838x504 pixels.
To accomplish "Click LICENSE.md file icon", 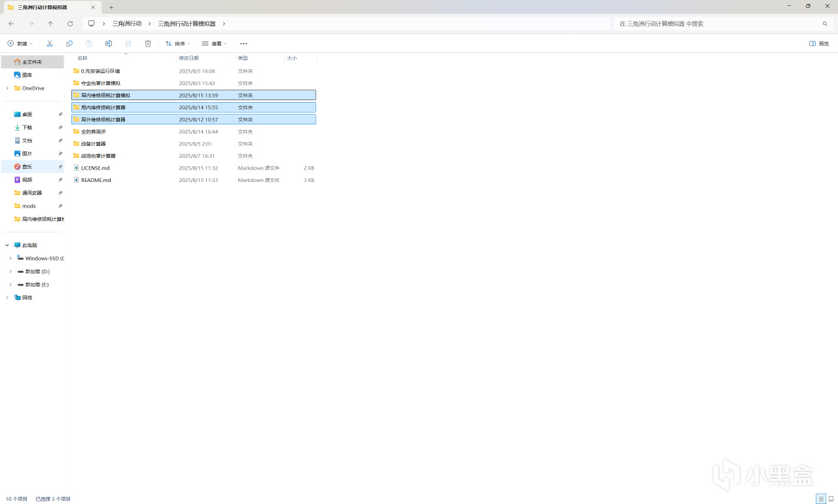I will (x=76, y=168).
